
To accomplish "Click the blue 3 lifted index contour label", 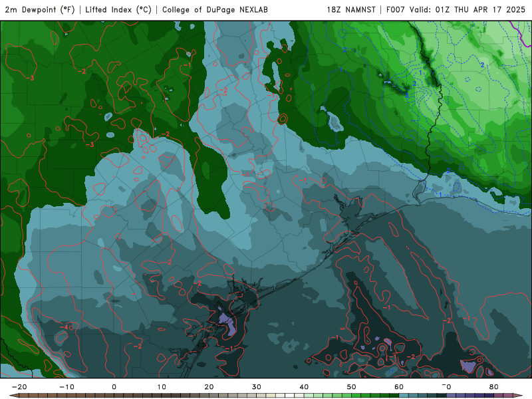I will [406, 96].
